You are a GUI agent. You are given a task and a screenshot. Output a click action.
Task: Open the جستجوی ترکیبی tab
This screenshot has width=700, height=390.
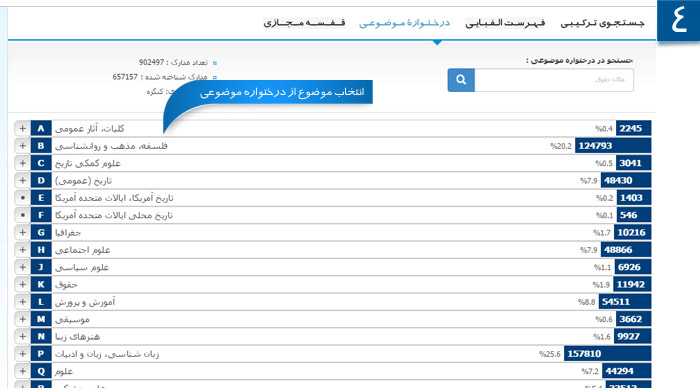click(x=602, y=22)
